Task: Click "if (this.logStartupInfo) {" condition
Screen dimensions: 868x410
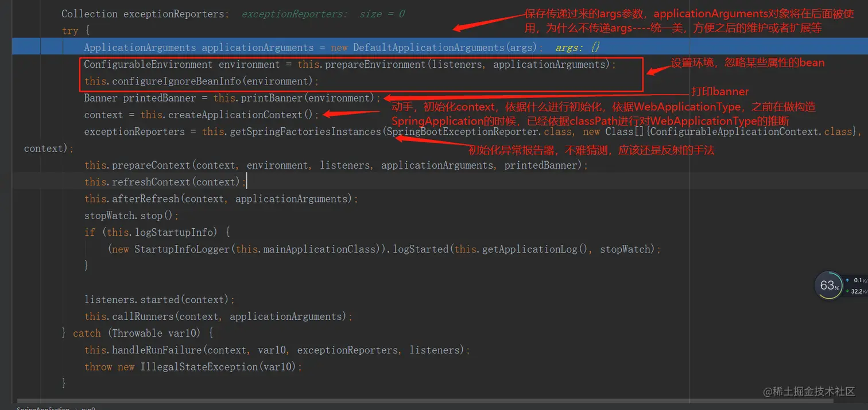Action: point(157,232)
